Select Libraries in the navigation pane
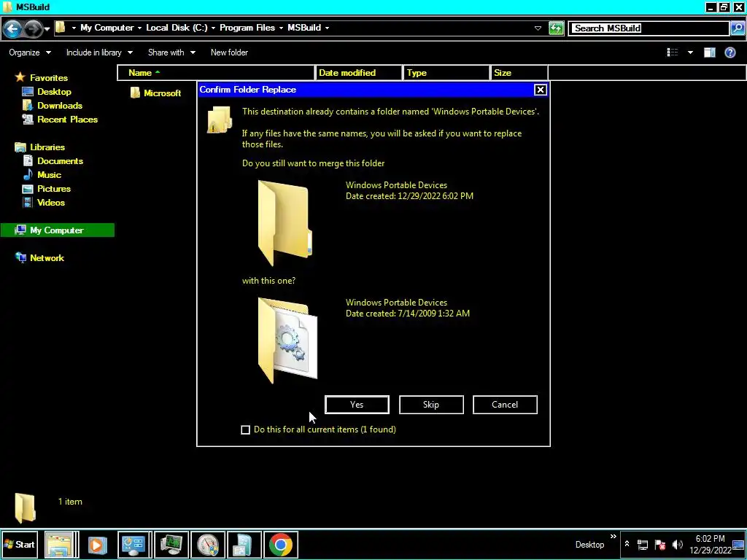Viewport: 747px width, 560px height. tap(40, 147)
